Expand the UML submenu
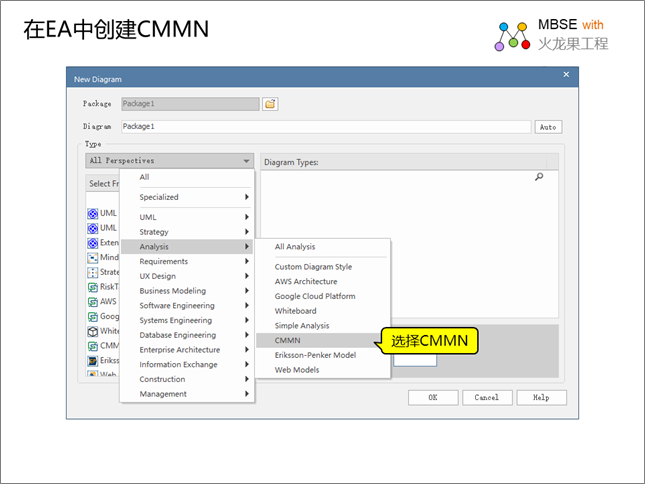 187,217
